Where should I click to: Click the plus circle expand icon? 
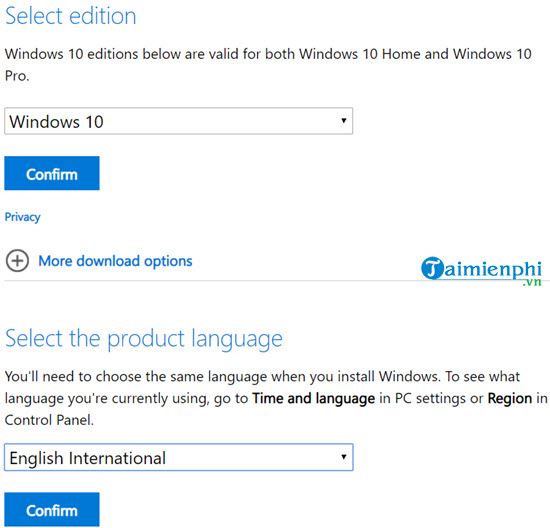(17, 261)
